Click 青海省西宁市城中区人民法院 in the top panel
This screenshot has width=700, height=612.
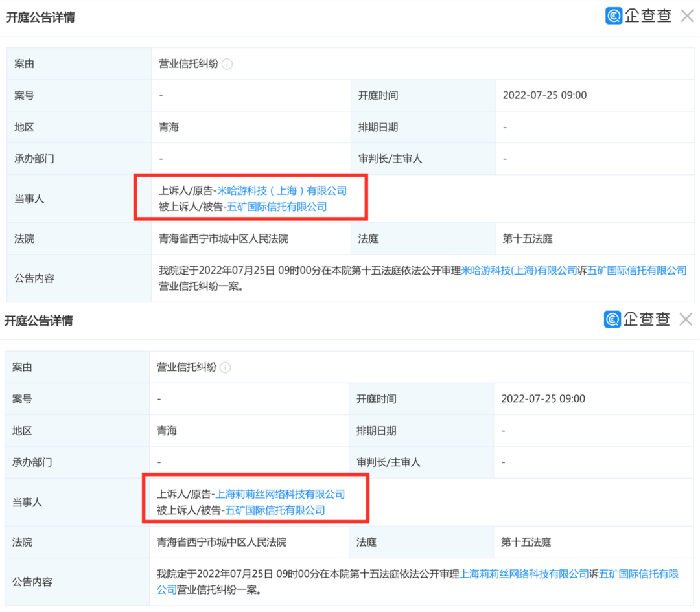tap(224, 238)
